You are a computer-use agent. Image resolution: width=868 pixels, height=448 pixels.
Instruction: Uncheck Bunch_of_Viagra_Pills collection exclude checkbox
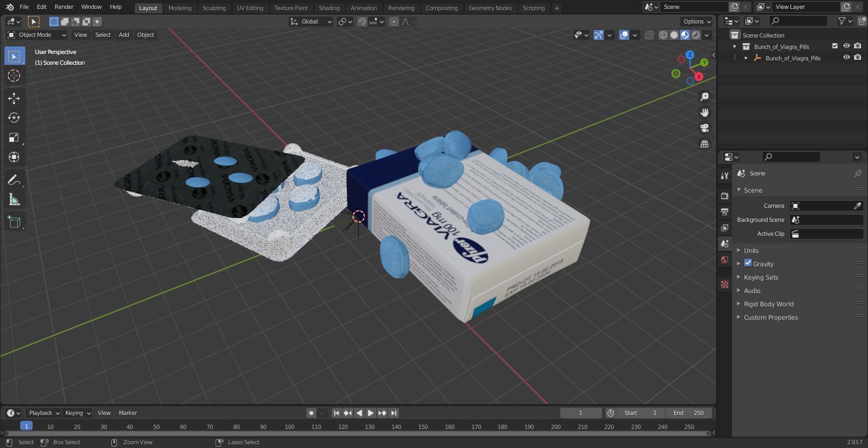coord(835,46)
